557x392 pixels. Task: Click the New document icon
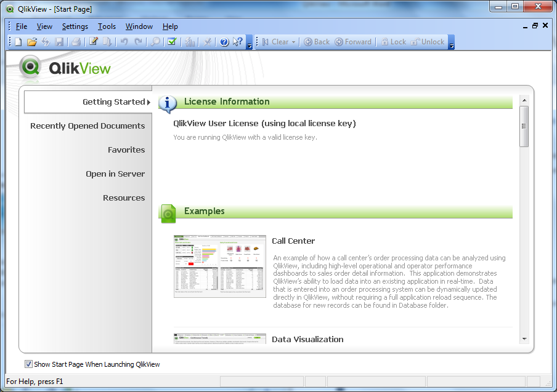[x=18, y=42]
